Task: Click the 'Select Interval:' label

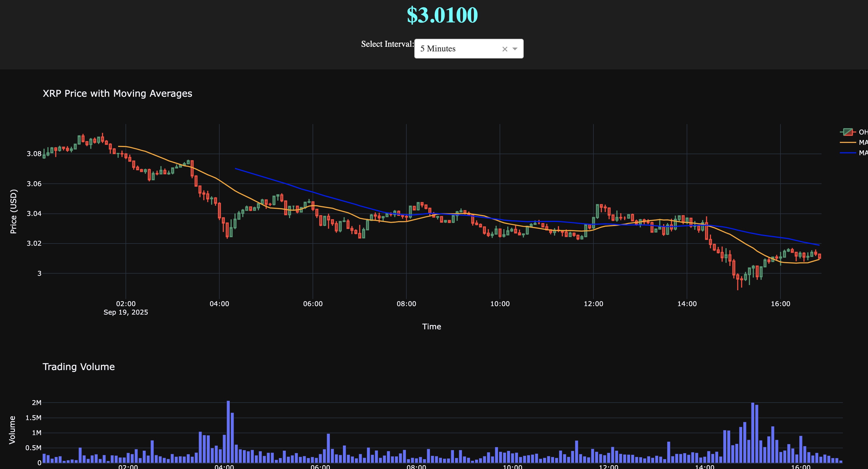Action: click(387, 44)
